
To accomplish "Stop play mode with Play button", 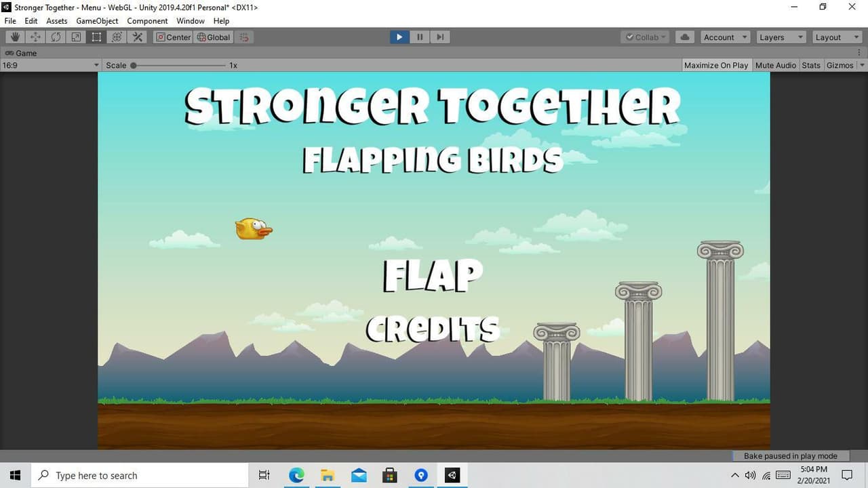I will coord(399,37).
